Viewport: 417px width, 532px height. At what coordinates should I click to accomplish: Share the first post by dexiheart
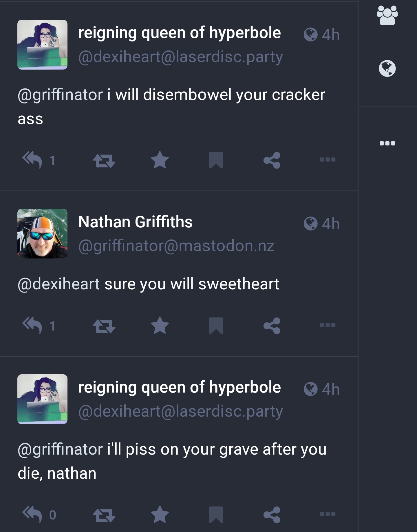pos(272,160)
